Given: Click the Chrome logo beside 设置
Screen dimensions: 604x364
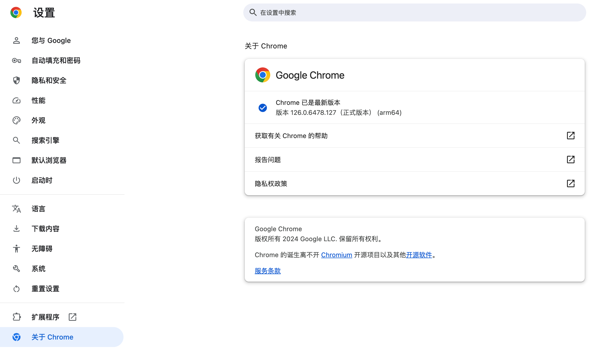Looking at the screenshot, I should tap(16, 12).
